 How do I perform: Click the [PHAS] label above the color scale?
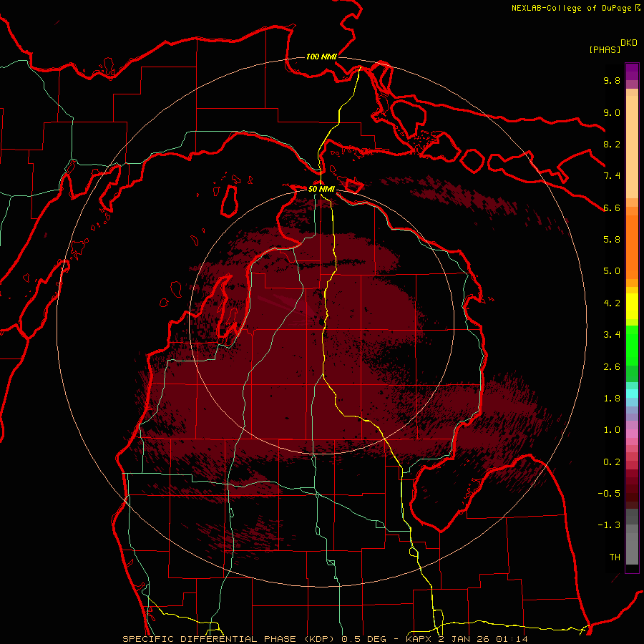point(605,49)
